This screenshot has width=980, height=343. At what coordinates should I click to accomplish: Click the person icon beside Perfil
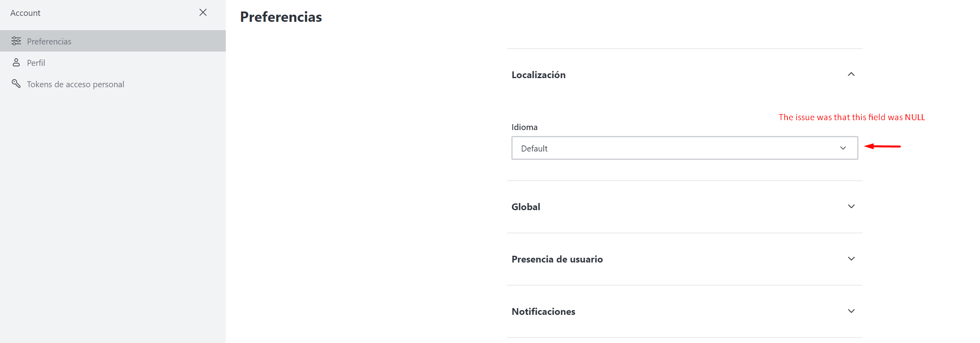16,62
